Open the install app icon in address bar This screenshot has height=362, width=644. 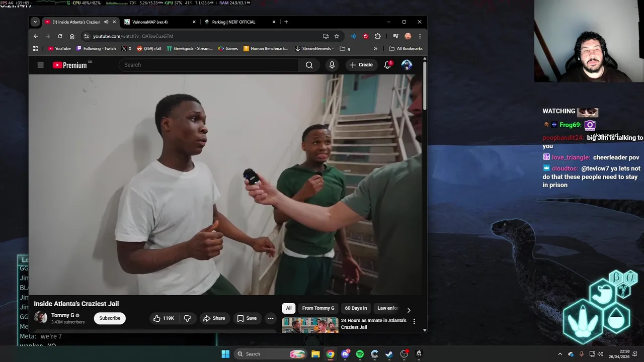click(x=326, y=36)
